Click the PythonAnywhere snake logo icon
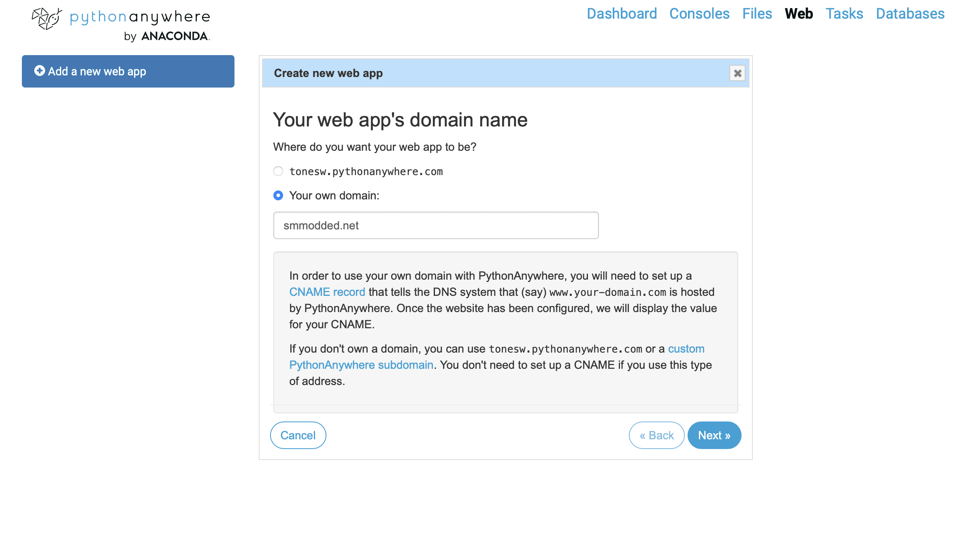 [47, 19]
